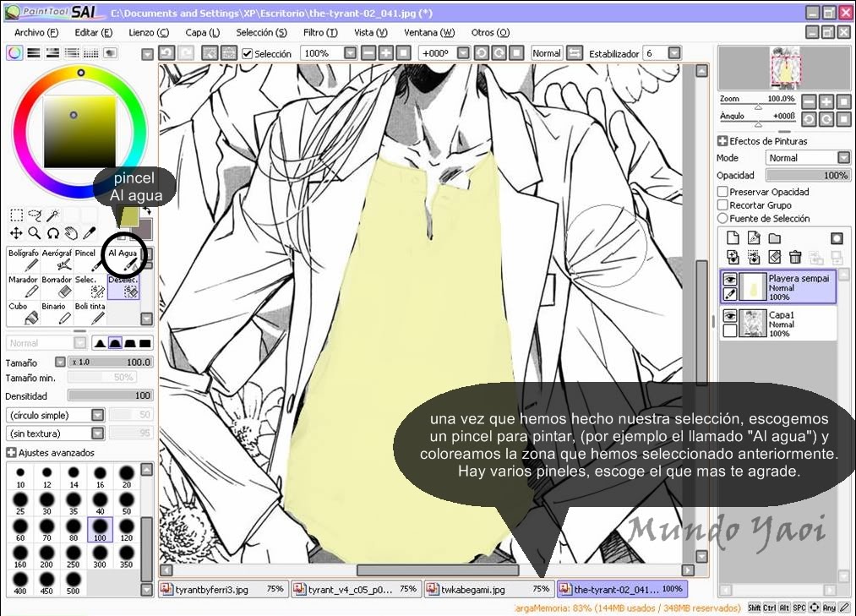Show the swatches grid panel
Viewport: 856px width, 616px height.
point(90,53)
